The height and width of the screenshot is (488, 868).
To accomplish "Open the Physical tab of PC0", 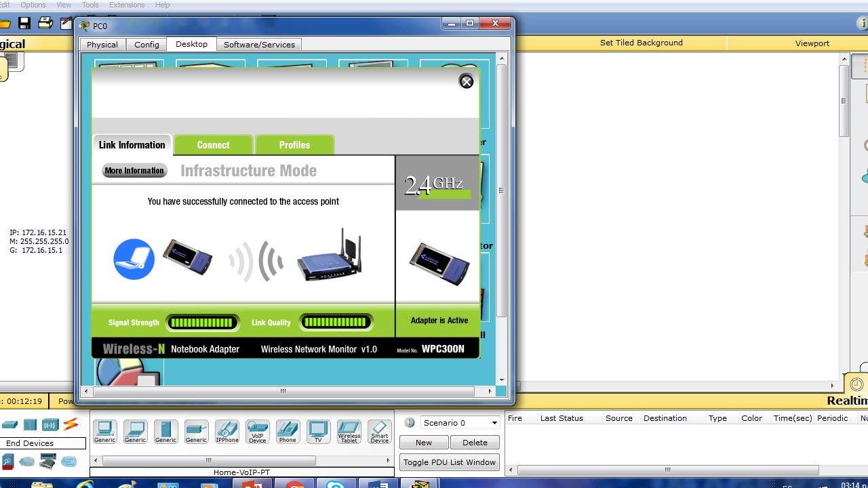I will pos(102,45).
